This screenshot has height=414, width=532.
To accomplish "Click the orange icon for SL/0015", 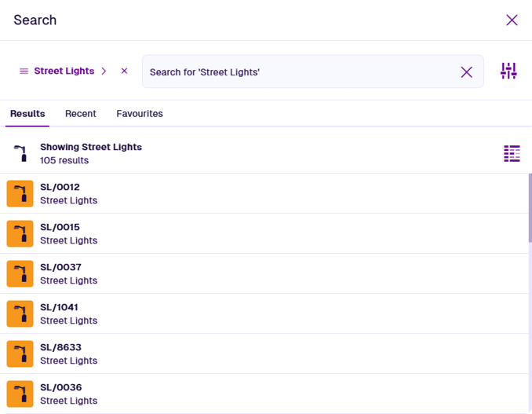I will 20,233.
